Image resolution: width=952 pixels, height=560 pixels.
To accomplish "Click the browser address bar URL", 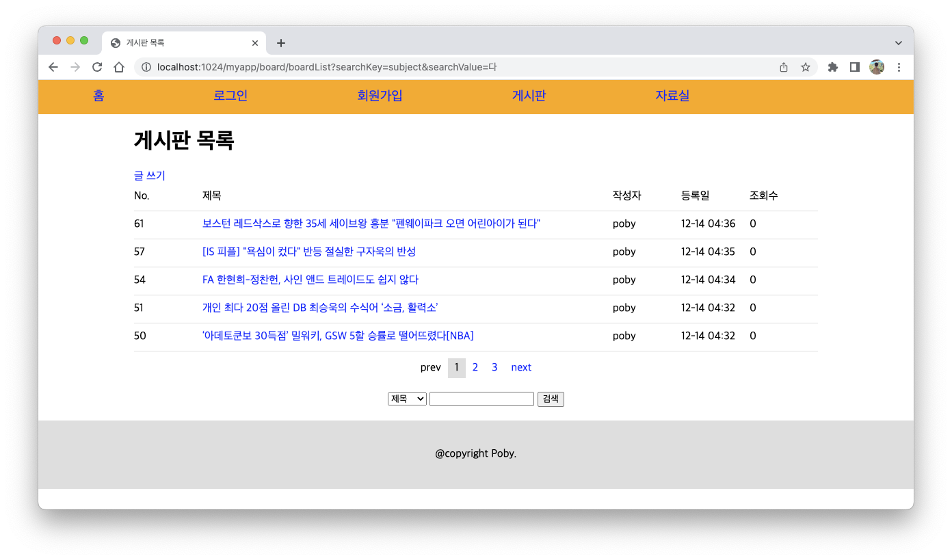I will click(327, 67).
